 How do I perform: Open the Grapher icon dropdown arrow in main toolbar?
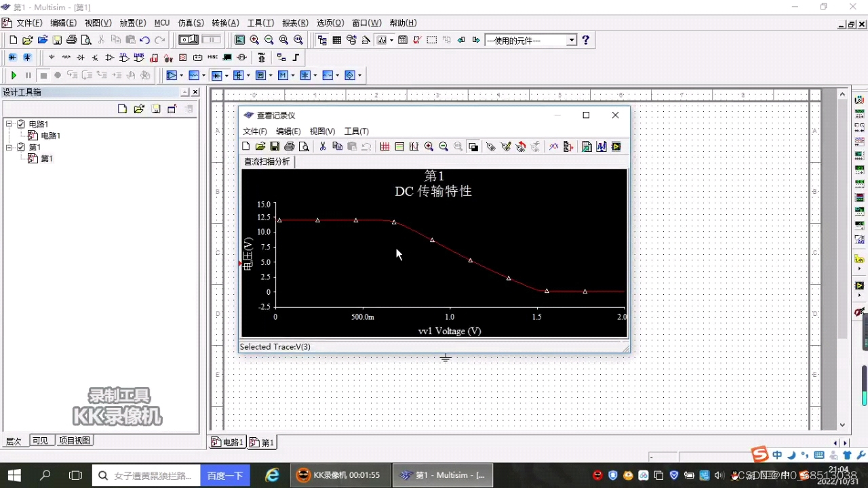(391, 40)
